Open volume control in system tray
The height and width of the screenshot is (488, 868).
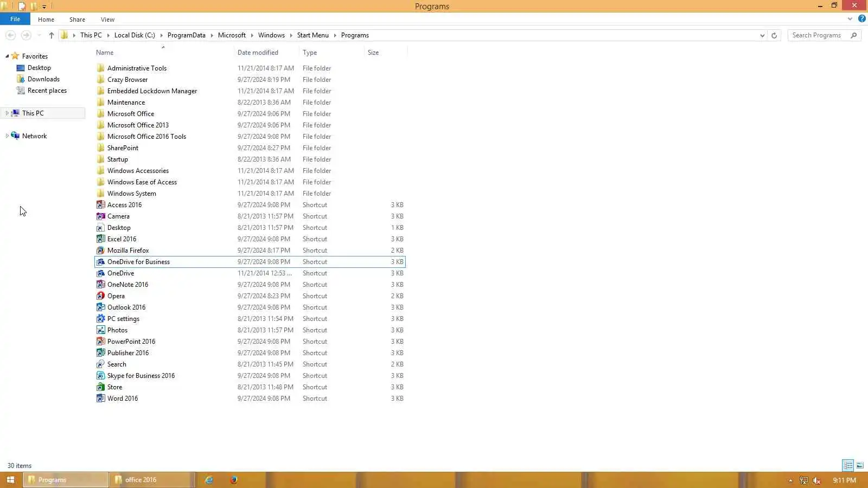816,480
